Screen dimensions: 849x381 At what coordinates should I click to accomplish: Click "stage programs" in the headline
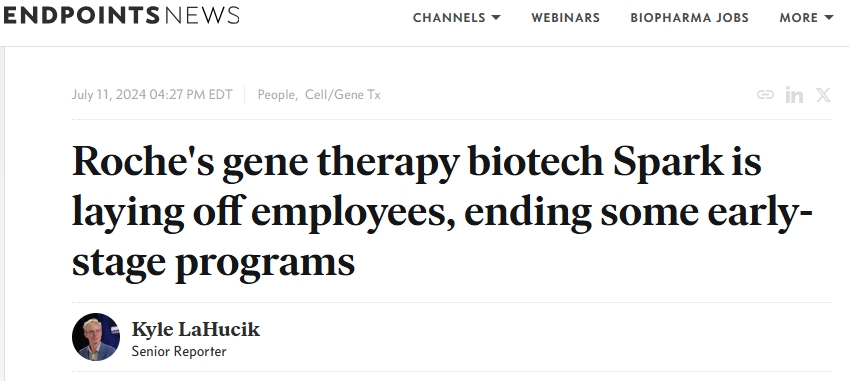click(x=213, y=263)
